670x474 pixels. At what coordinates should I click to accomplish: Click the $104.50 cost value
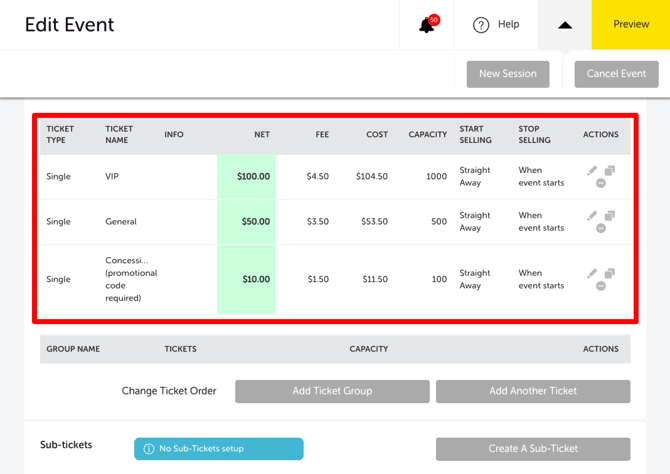[372, 177]
